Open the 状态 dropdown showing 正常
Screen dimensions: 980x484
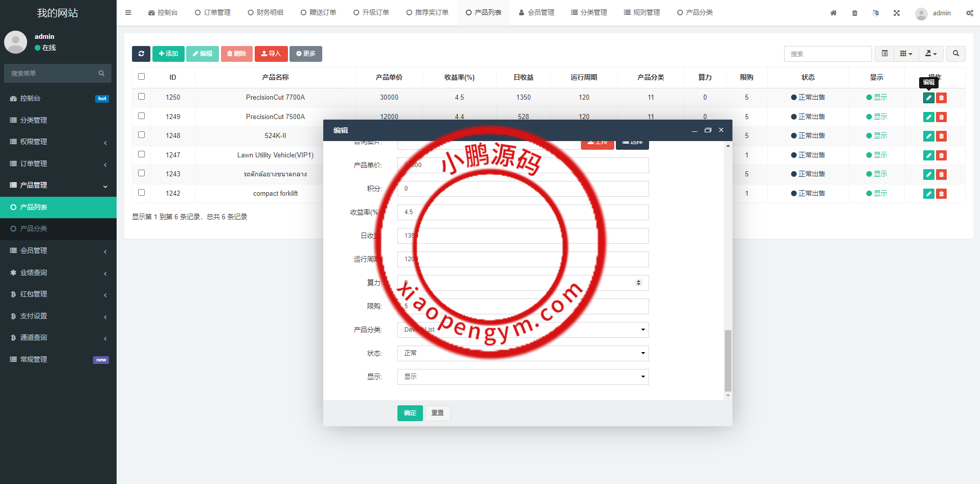tap(523, 353)
